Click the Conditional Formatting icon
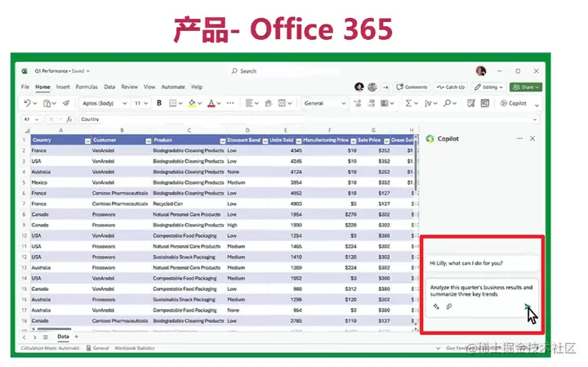This screenshot has height=367, width=588. pyautogui.click(x=385, y=103)
